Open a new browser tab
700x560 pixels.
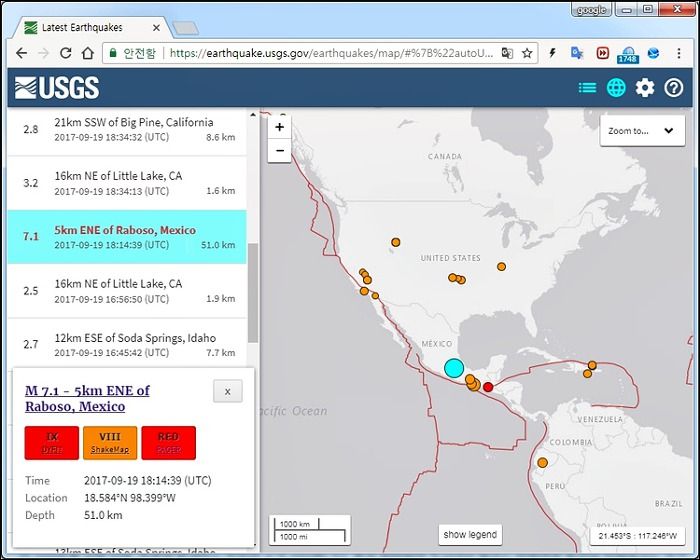185,28
